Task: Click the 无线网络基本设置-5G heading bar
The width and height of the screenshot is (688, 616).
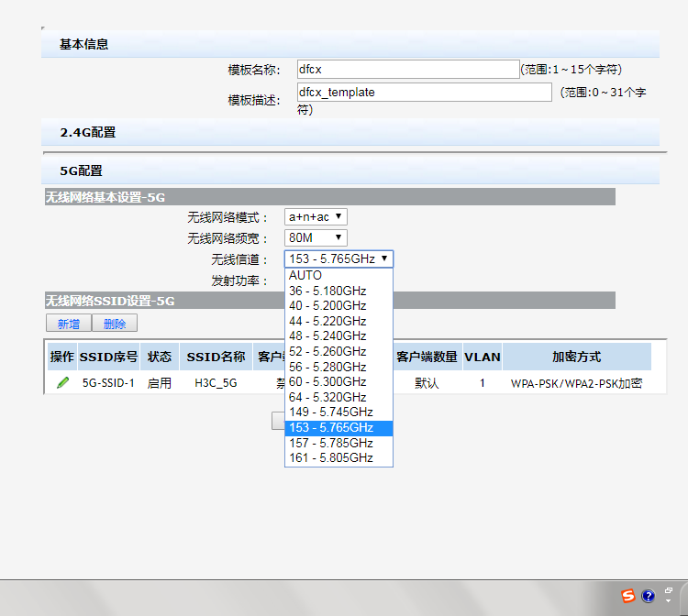Action: click(x=330, y=197)
